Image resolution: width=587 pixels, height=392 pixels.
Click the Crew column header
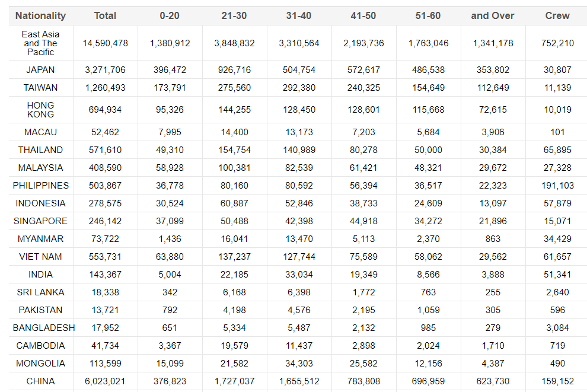(x=557, y=15)
